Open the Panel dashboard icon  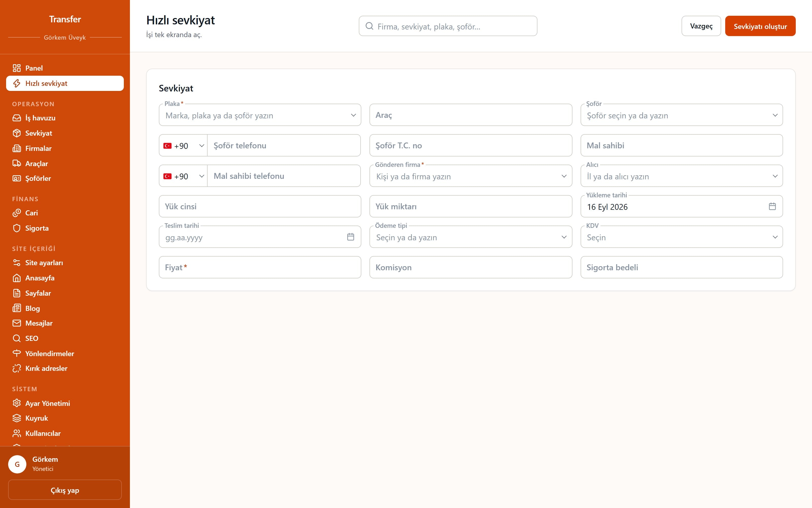(16, 68)
